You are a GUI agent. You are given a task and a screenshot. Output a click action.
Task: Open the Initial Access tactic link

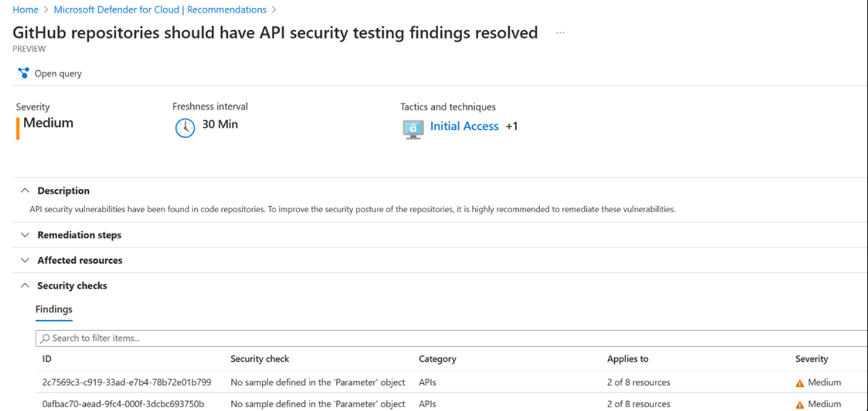[x=464, y=126]
